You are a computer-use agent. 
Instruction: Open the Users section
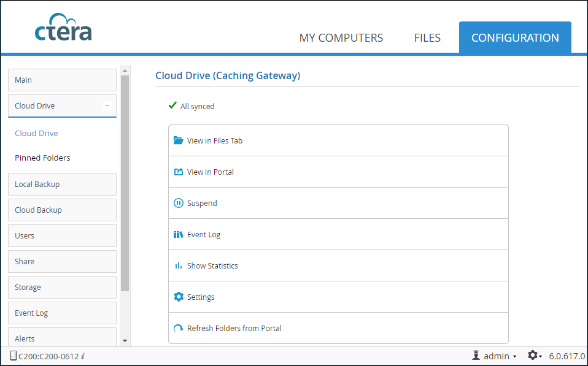coord(62,235)
